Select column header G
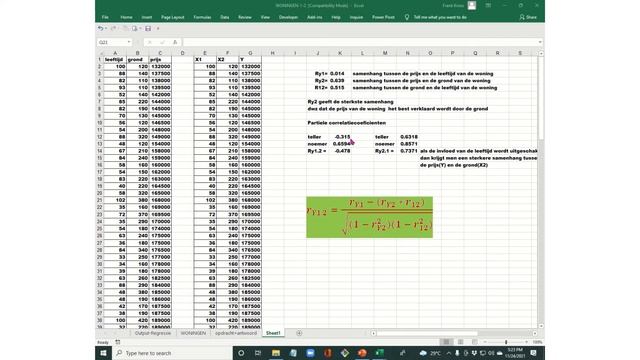Screen dimensions: 640x360 (x=250, y=53)
